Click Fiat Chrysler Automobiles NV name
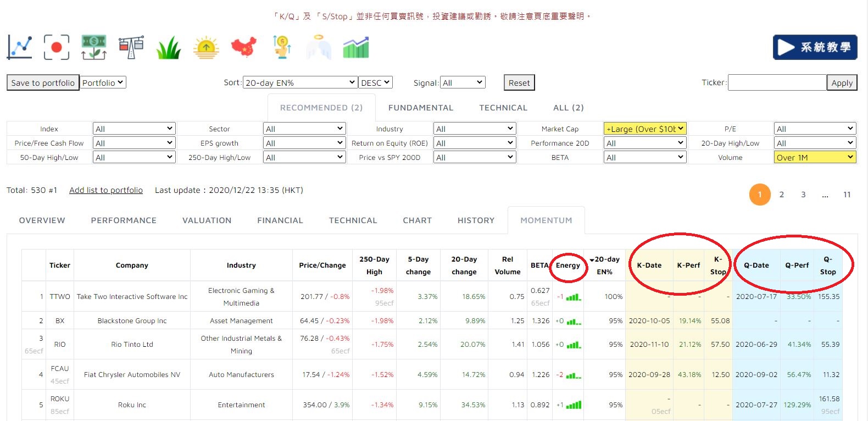The image size is (868, 421). [x=132, y=375]
